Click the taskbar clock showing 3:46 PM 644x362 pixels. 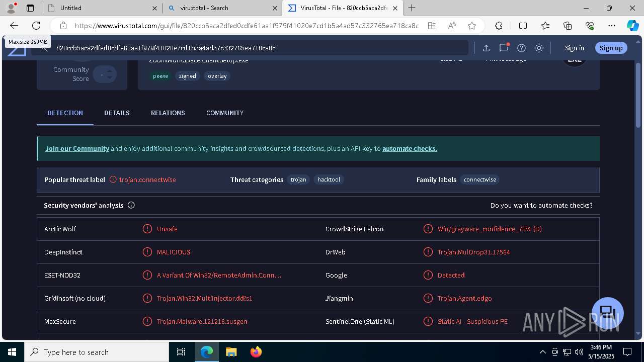pos(601,352)
